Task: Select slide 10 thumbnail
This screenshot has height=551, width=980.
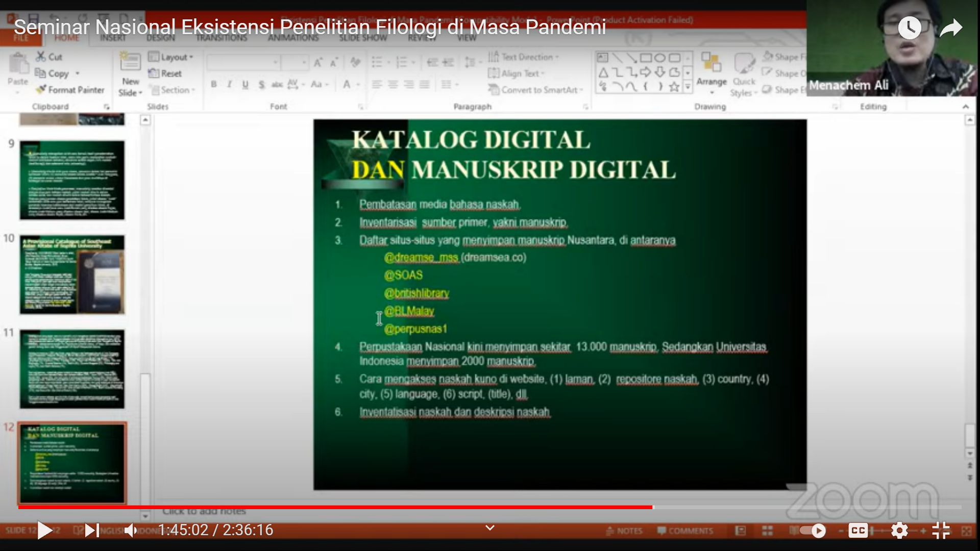Action: tap(72, 274)
